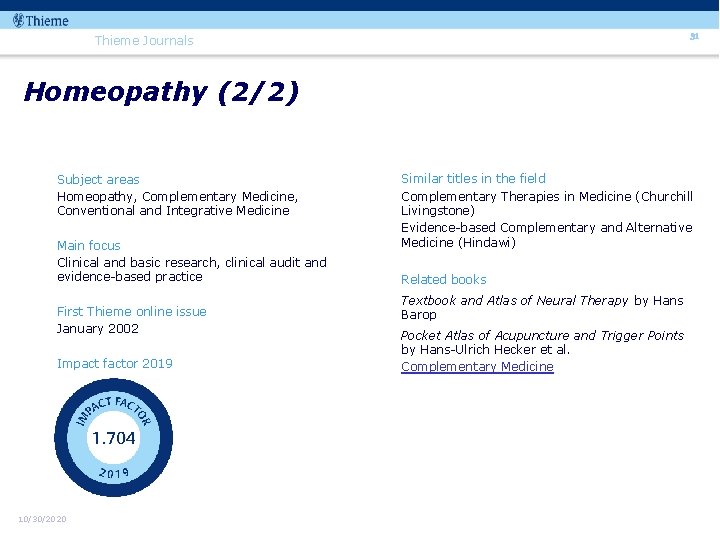Screen dimensions: 720x540
Task: Click the 'Main focus' heading
Action: pyautogui.click(x=89, y=246)
